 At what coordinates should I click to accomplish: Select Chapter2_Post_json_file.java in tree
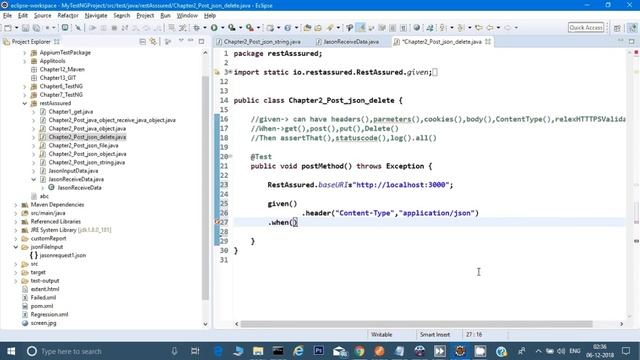(x=83, y=145)
